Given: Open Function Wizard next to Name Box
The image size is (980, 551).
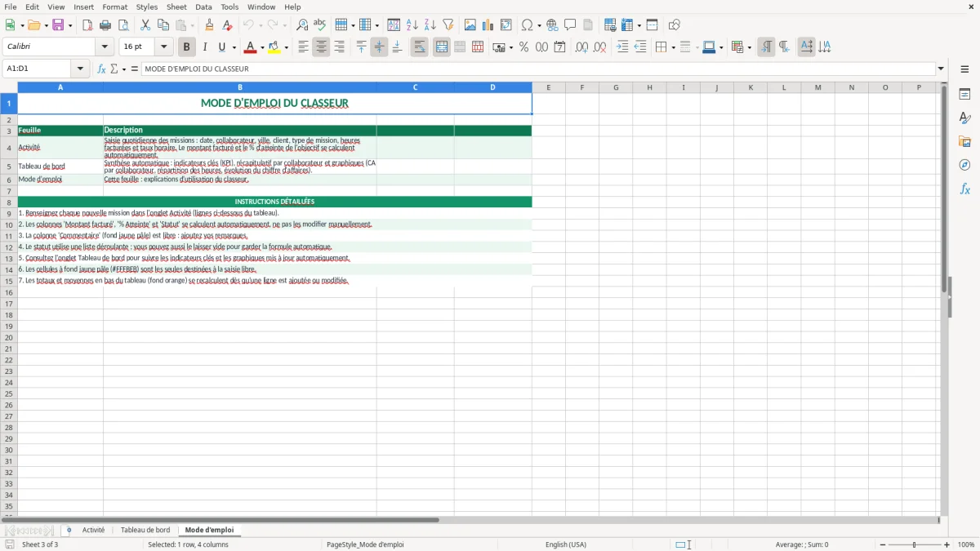Looking at the screenshot, I should tap(102, 69).
